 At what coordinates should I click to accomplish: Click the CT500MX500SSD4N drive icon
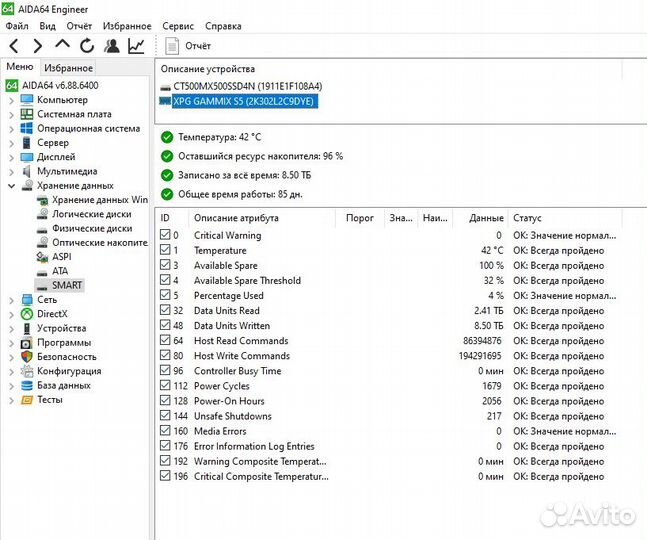[x=165, y=87]
